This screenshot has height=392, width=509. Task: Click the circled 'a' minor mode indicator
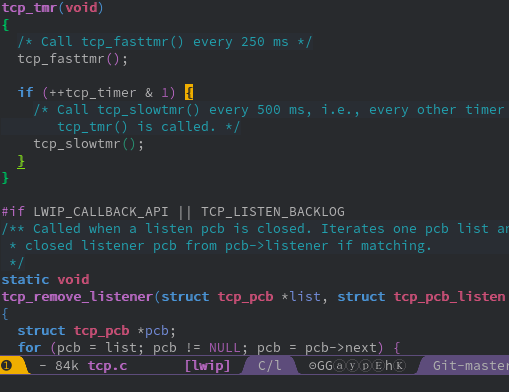[x=339, y=366]
